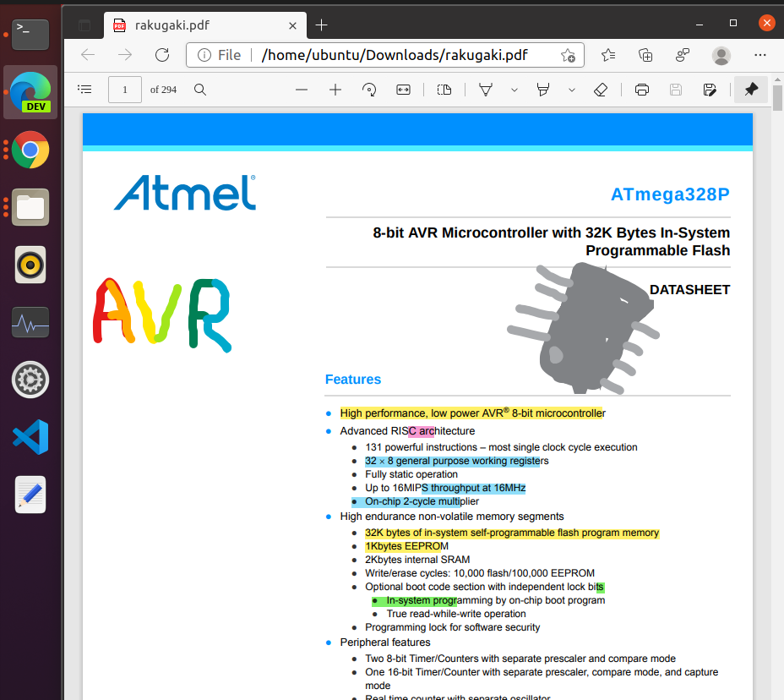Viewport: 784px width, 700px height.
Task: Reload the current page
Action: pyautogui.click(x=162, y=55)
